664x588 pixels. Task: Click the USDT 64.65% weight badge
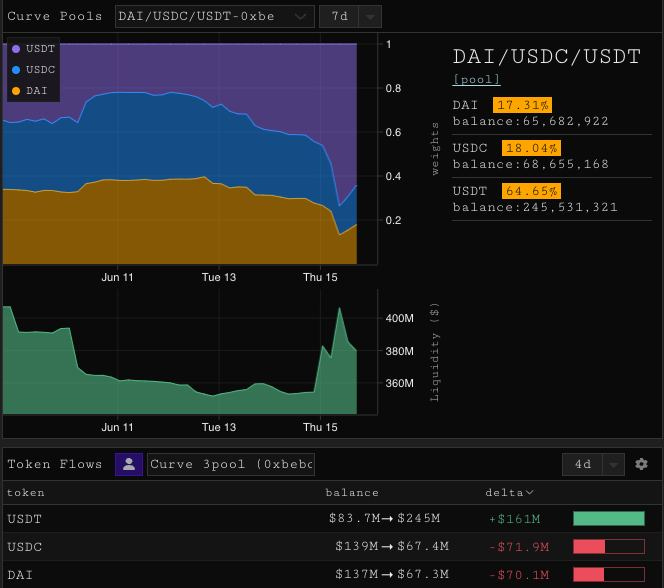point(531,191)
